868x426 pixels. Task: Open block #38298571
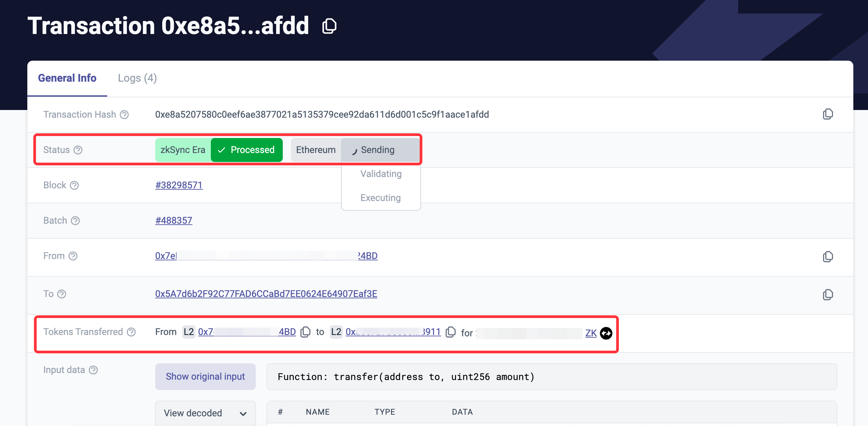(179, 185)
